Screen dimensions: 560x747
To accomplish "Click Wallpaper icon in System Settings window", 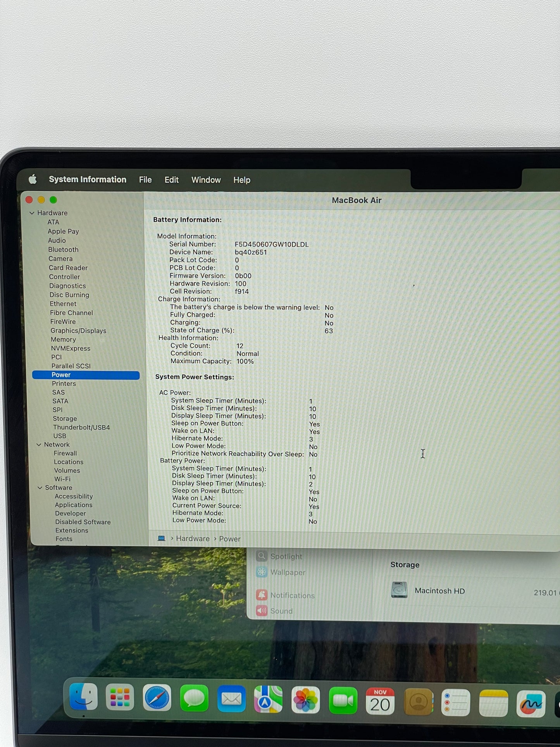I will pos(262,572).
